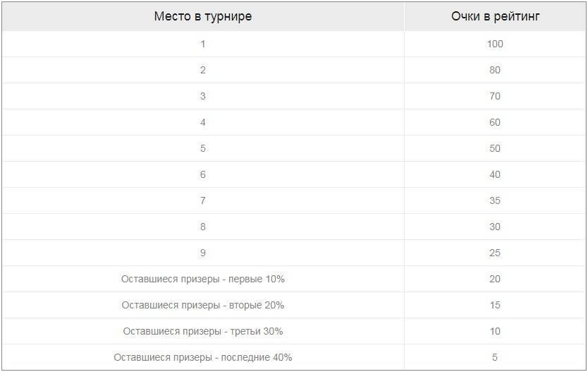This screenshot has height=372, width=588.
Task: Select "Оставшиеся призеры - последние 40%" row label
Action: (x=202, y=357)
